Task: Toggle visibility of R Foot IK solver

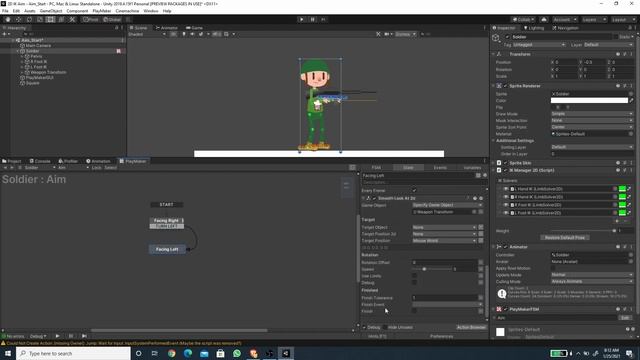Action: click(x=506, y=205)
